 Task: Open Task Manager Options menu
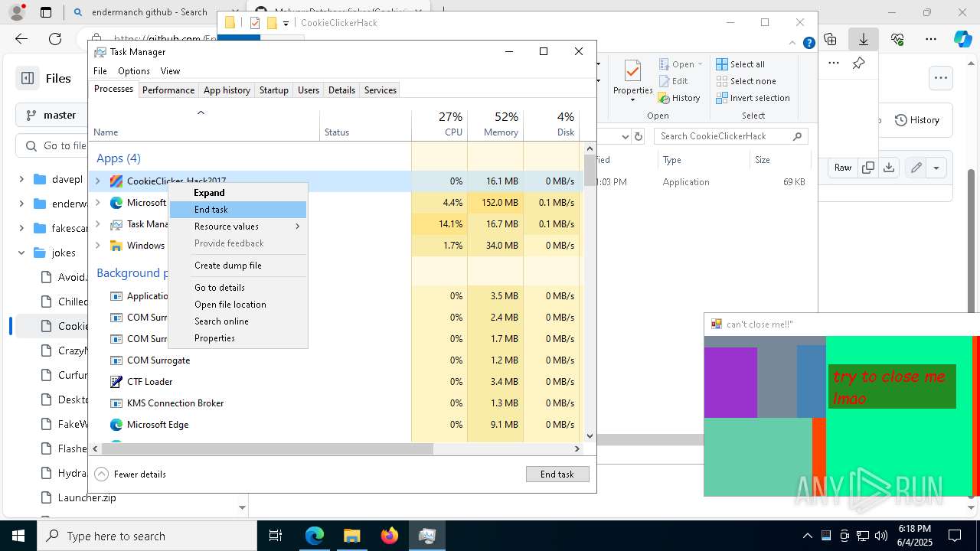point(134,71)
